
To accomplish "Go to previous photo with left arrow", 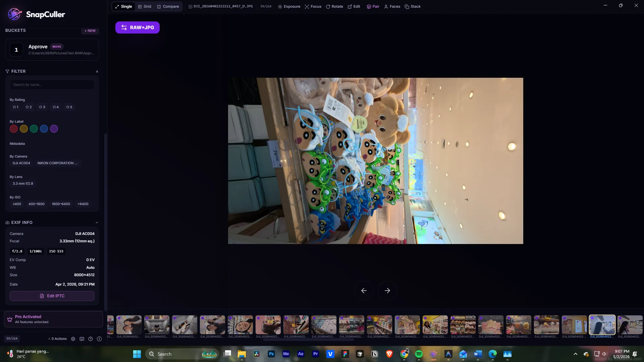I will point(364,291).
